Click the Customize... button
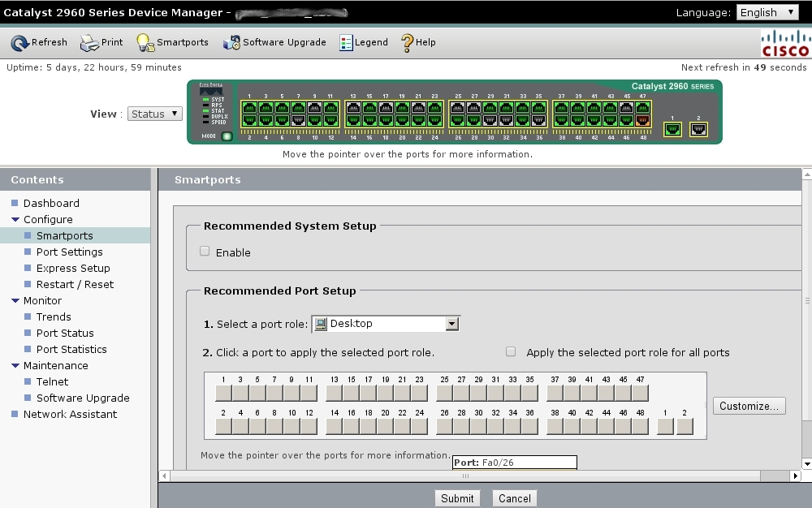This screenshot has width=812, height=508. (749, 406)
